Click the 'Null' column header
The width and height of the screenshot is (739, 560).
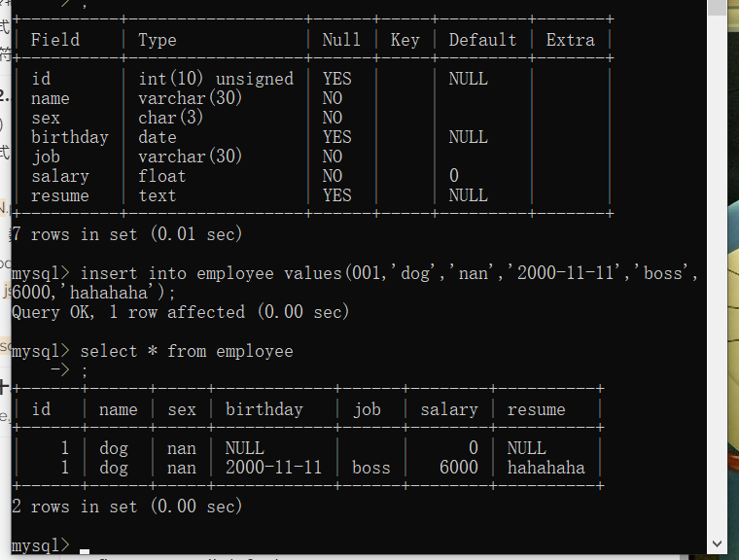point(341,40)
